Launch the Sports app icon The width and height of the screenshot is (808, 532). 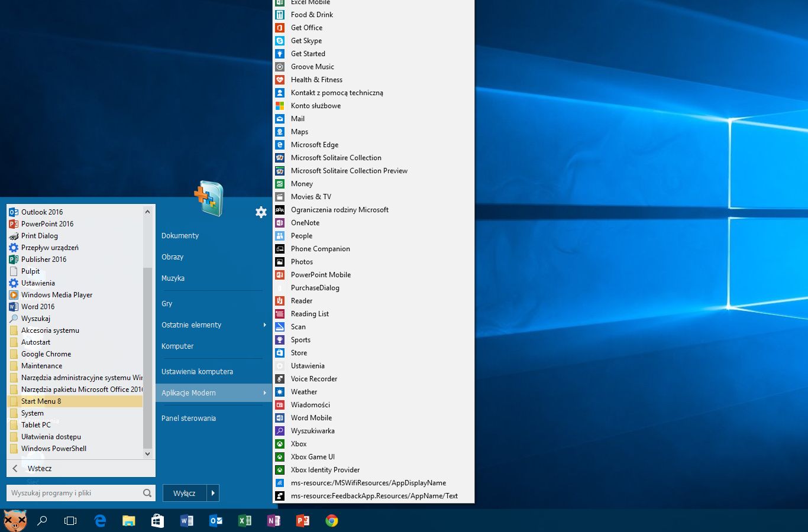[x=280, y=340]
